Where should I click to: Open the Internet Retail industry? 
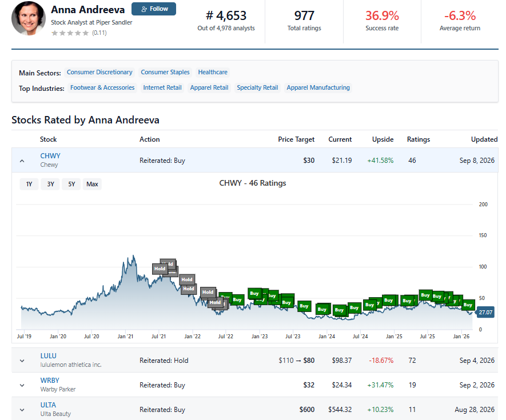[x=162, y=88]
